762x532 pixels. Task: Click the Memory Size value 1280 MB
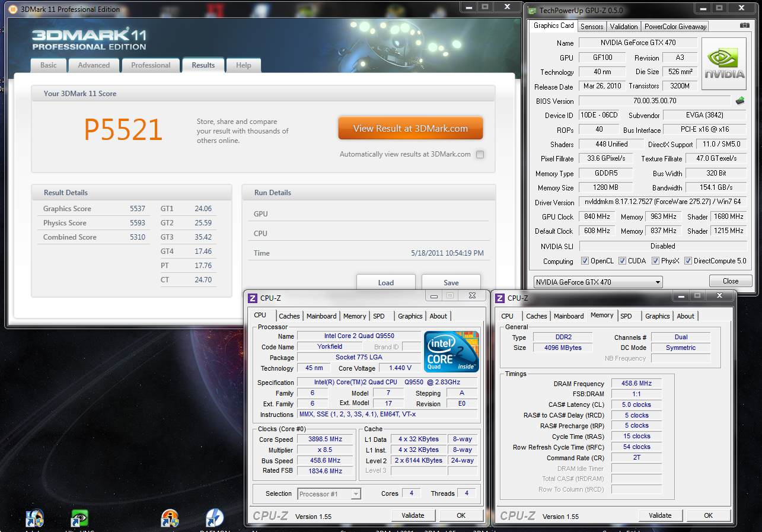click(x=606, y=187)
